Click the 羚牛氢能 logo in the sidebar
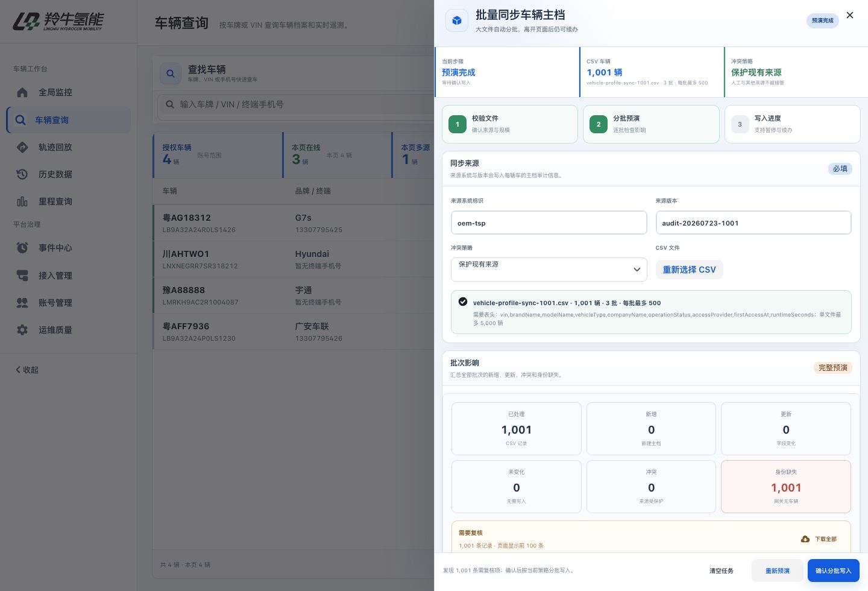 click(58, 21)
